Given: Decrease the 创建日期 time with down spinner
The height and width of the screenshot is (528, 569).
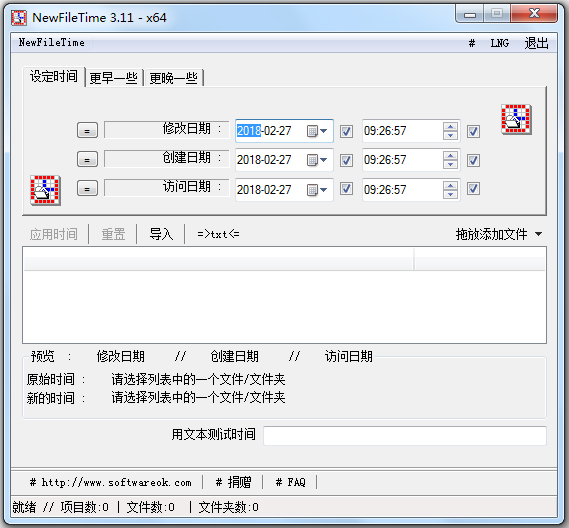Looking at the screenshot, I should [x=450, y=164].
